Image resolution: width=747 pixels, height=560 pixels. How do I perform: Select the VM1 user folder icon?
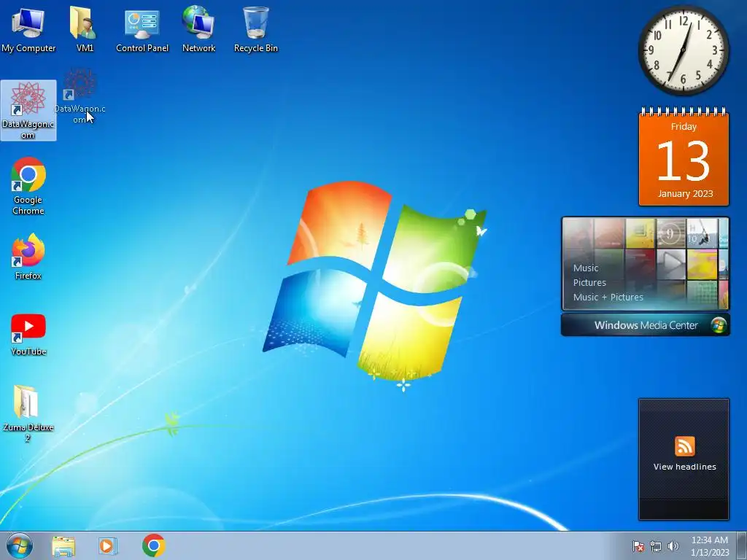(x=85, y=29)
